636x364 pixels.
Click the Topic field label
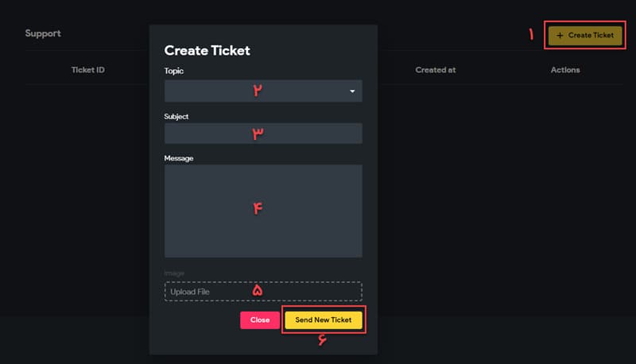pos(173,71)
